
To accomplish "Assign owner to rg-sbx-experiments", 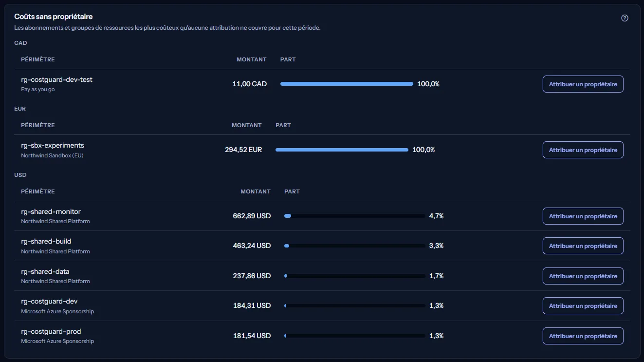I will [583, 150].
